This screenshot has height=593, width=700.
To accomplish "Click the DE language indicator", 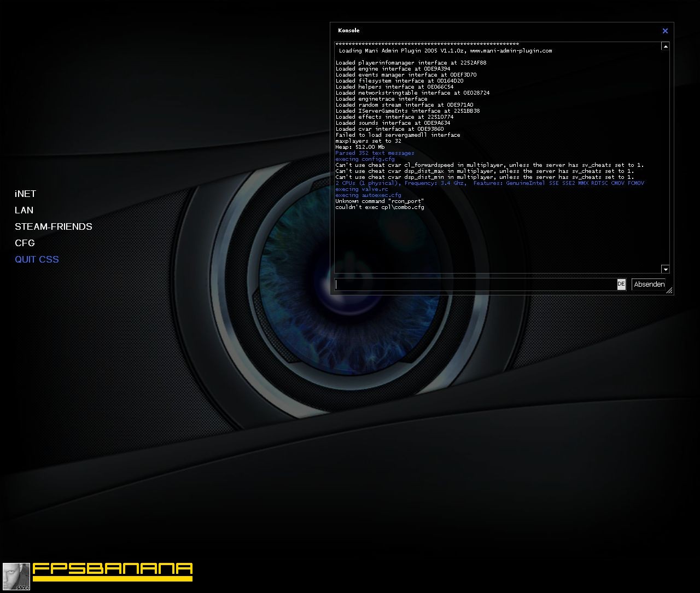I will coord(621,284).
